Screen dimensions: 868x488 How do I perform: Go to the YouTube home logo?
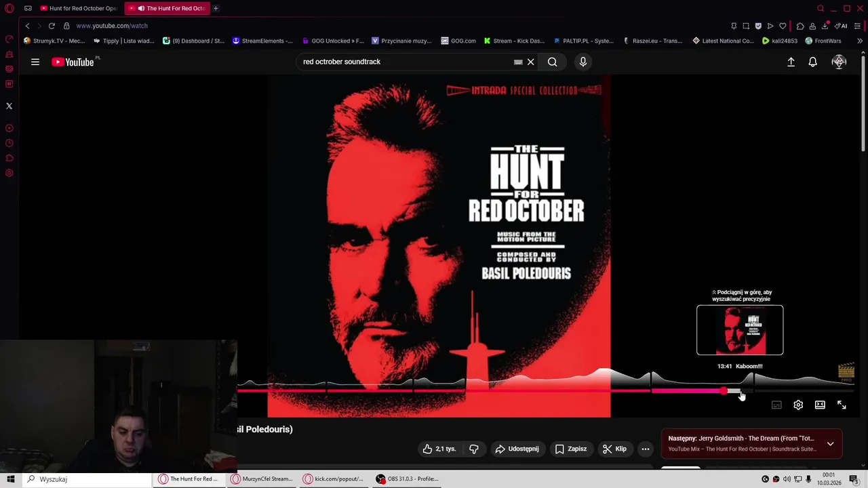click(x=73, y=62)
